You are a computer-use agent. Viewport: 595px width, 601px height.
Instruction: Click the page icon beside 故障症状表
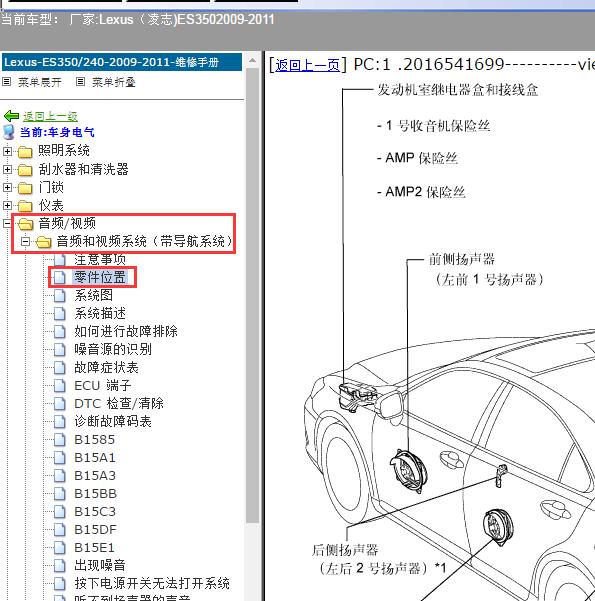59,367
